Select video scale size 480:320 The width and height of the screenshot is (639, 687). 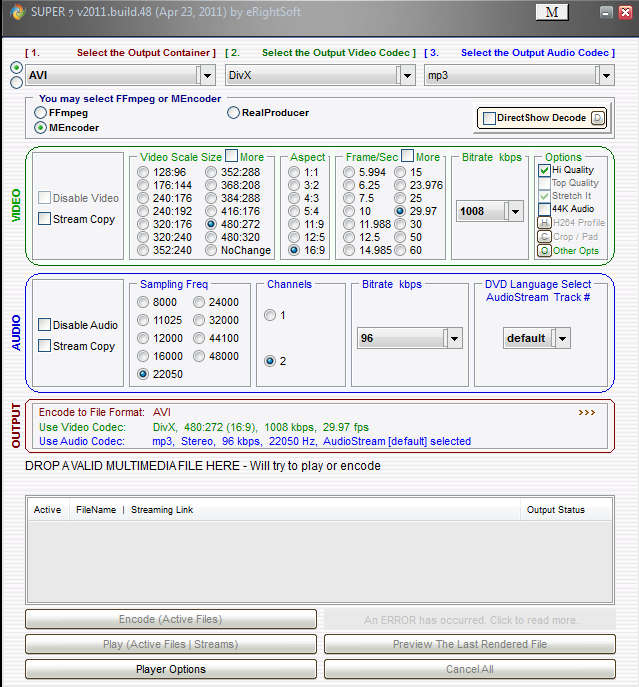pyautogui.click(x=211, y=237)
